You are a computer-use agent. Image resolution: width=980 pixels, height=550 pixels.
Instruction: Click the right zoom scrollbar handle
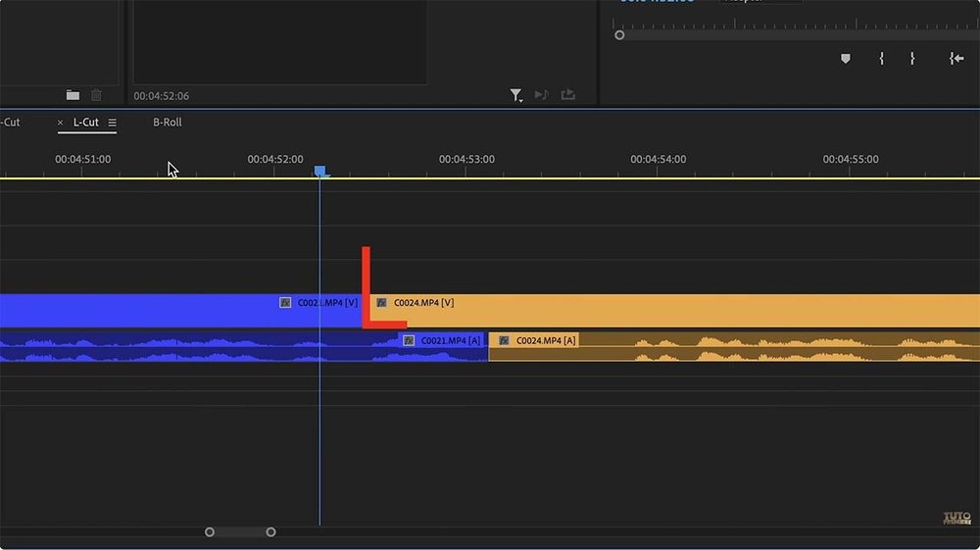270,532
